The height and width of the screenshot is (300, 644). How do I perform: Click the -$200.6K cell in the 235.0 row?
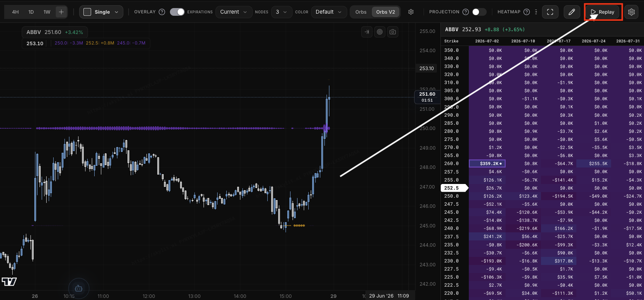click(x=523, y=245)
